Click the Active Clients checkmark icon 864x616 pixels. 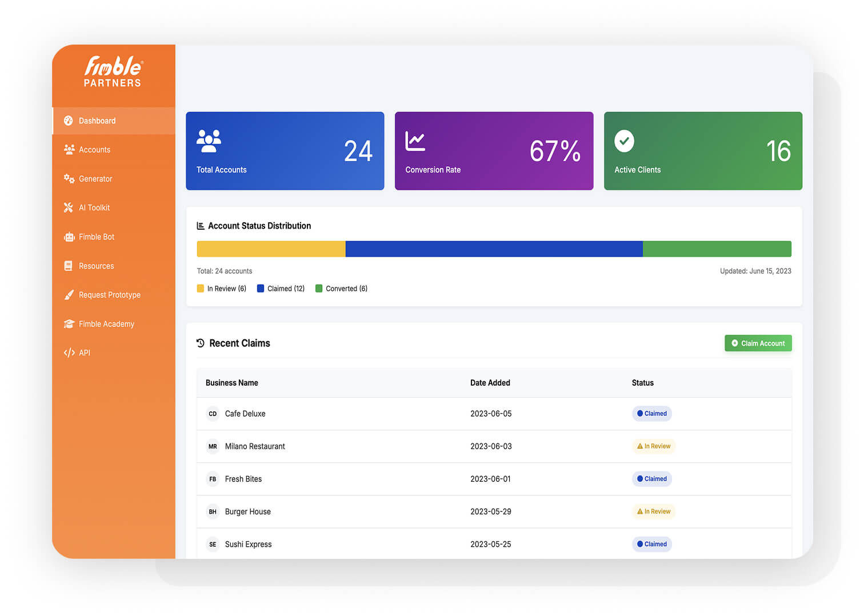(625, 141)
